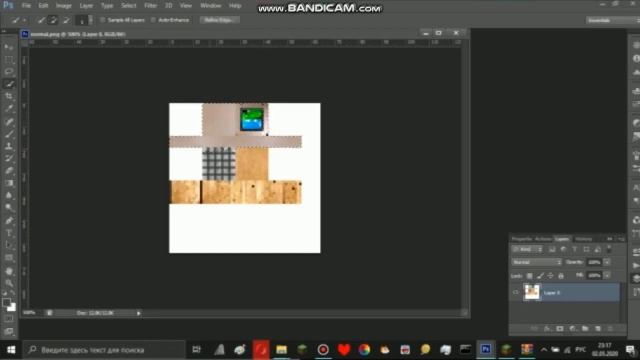Select the Rectangle shape tool

(x=9, y=258)
